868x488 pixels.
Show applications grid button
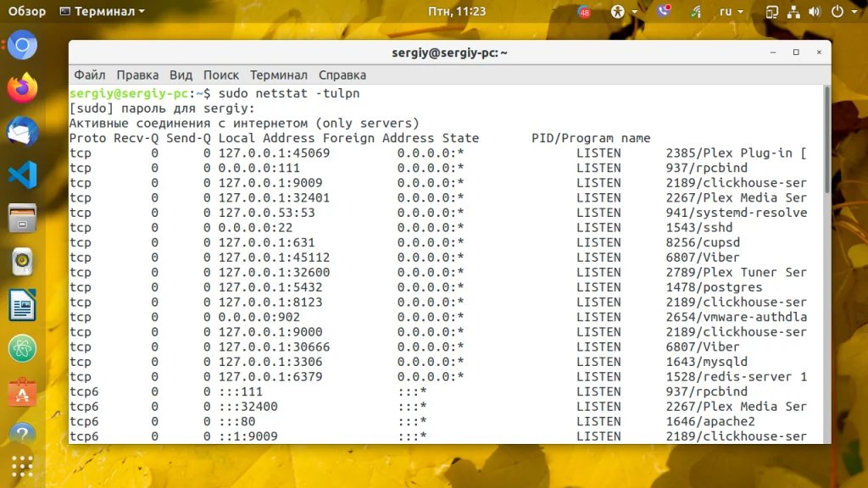click(x=22, y=466)
